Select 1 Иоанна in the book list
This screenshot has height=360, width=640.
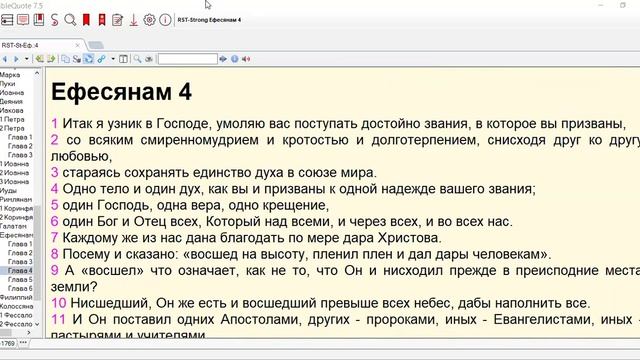coord(15,164)
